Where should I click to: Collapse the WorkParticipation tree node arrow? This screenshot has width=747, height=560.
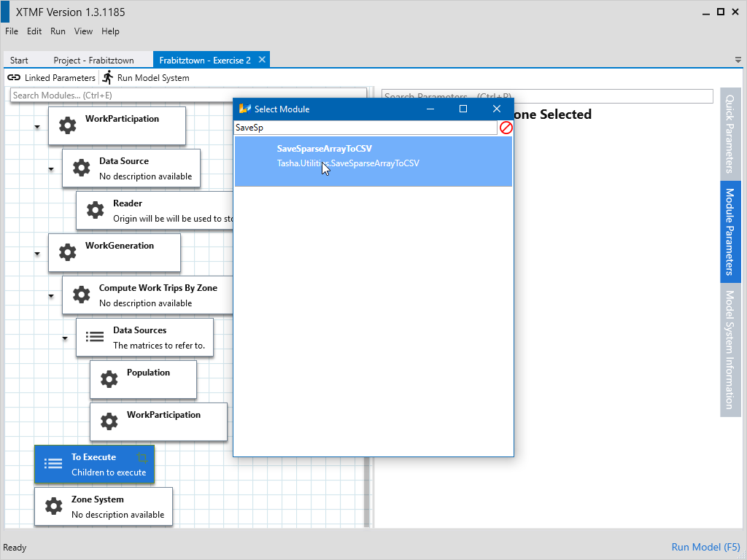coord(37,127)
